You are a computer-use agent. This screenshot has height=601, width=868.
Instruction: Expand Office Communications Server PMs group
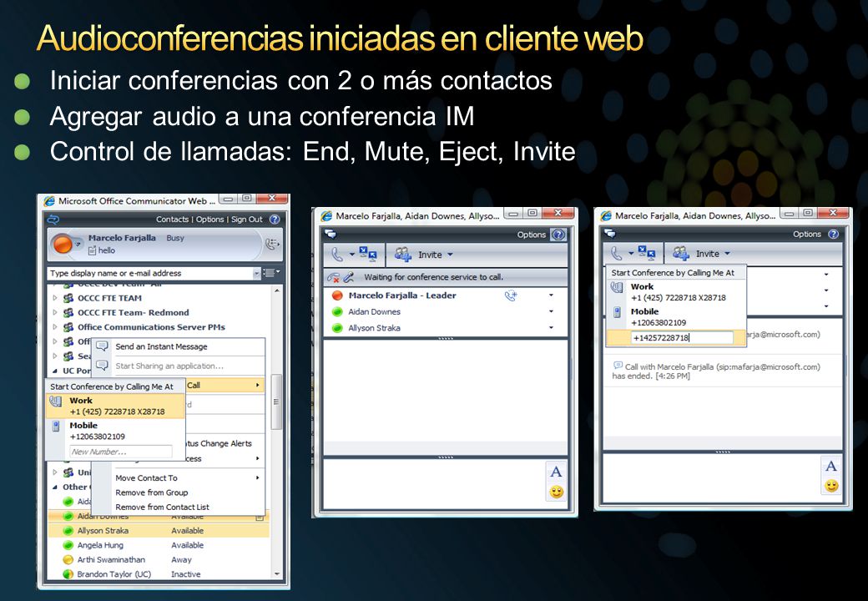point(55,327)
